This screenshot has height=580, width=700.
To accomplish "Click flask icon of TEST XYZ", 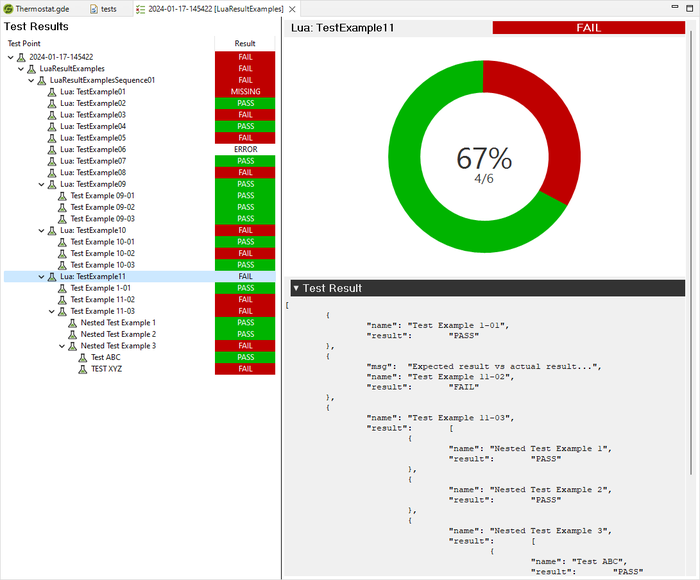I will pyautogui.click(x=83, y=369).
